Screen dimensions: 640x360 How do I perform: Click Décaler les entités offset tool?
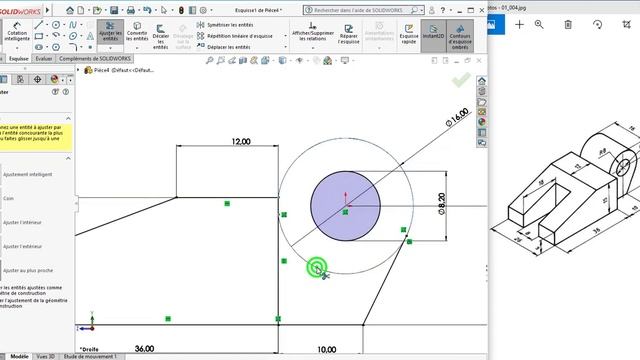click(x=160, y=37)
